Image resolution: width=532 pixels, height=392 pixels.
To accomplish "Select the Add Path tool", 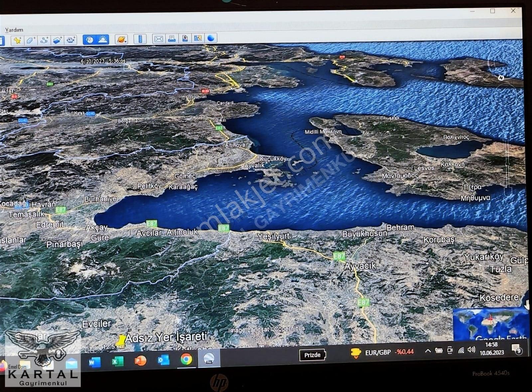I will point(44,40).
